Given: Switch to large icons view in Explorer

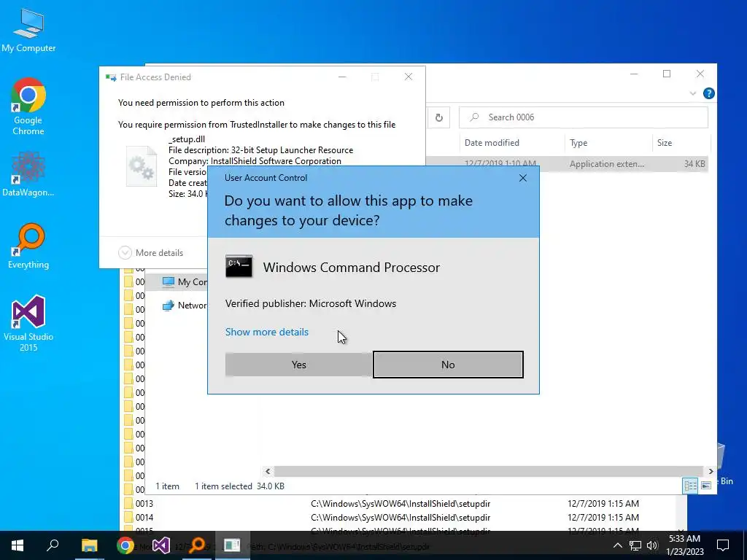Looking at the screenshot, I should [706, 486].
